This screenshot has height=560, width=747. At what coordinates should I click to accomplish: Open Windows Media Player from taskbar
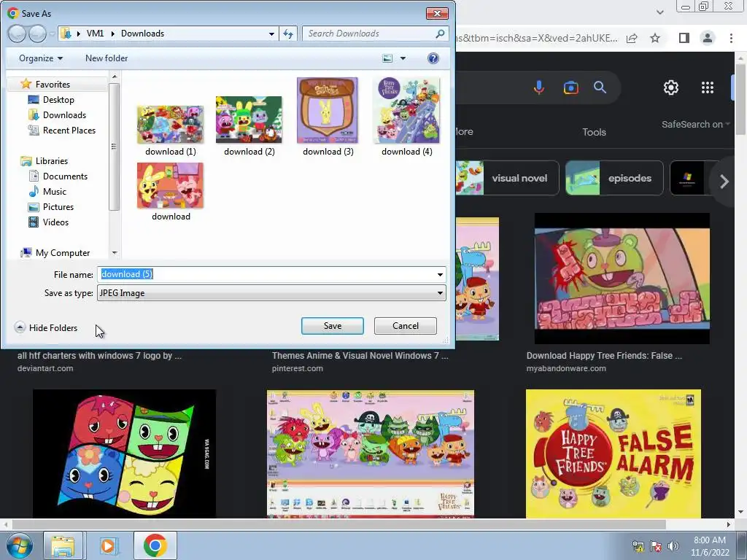point(108,545)
